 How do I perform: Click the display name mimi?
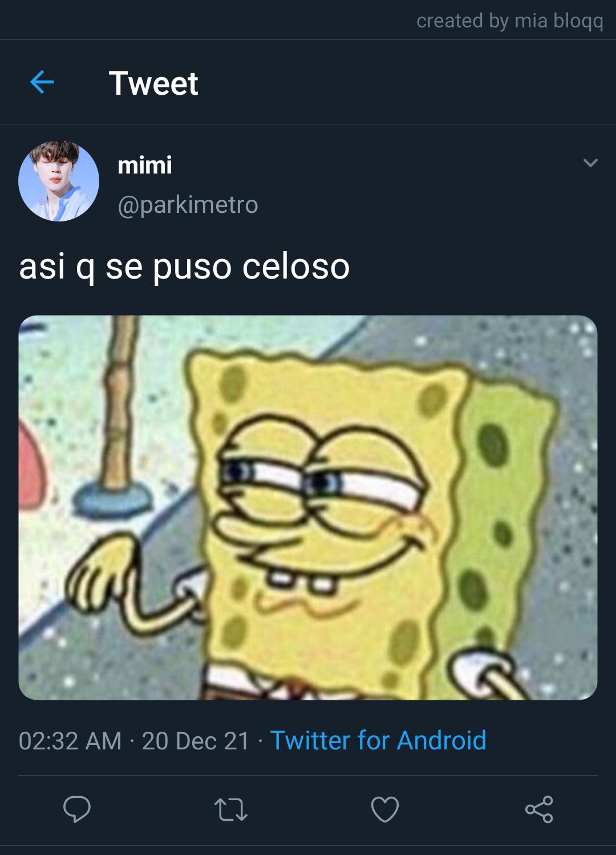coord(144,166)
